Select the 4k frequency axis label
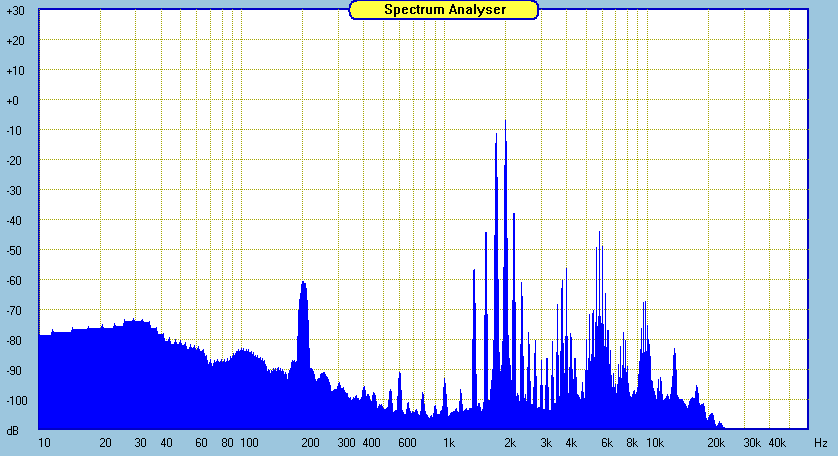Screen dimensions: 838x456 click(571, 443)
